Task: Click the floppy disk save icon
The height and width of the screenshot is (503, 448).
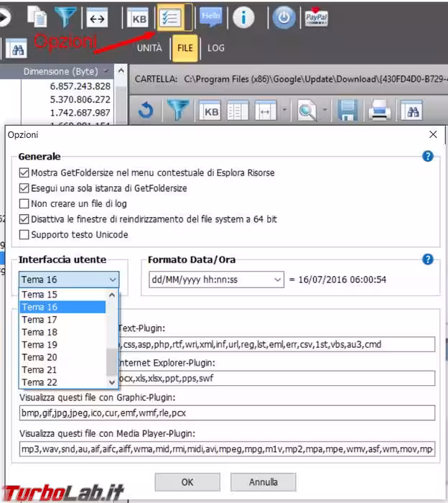Action: [348, 111]
